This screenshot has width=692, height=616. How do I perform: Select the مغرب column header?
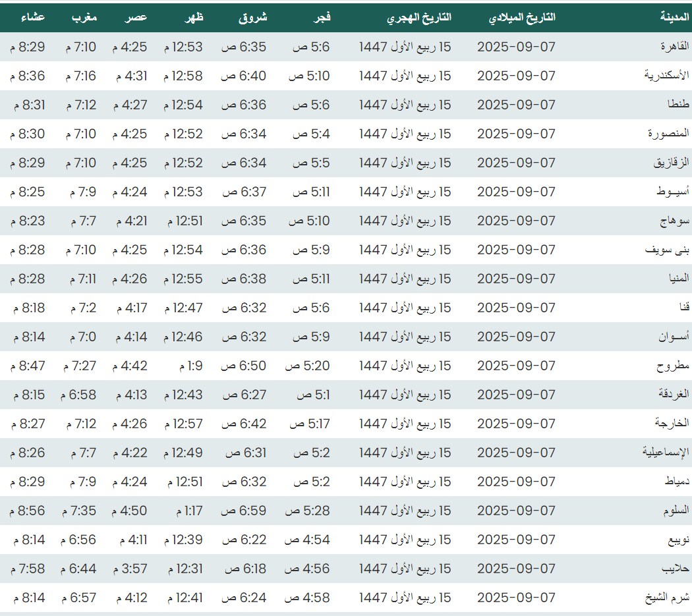(84, 18)
